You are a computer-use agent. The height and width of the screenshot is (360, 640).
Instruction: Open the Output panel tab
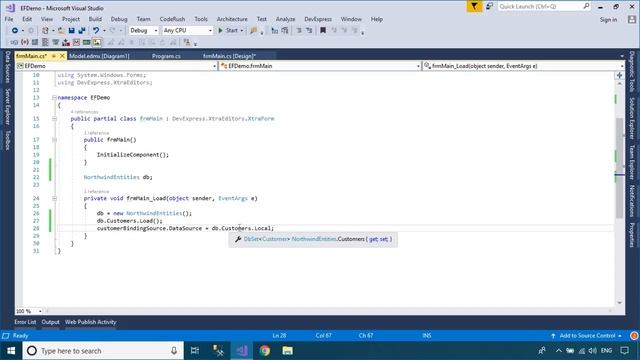50,322
